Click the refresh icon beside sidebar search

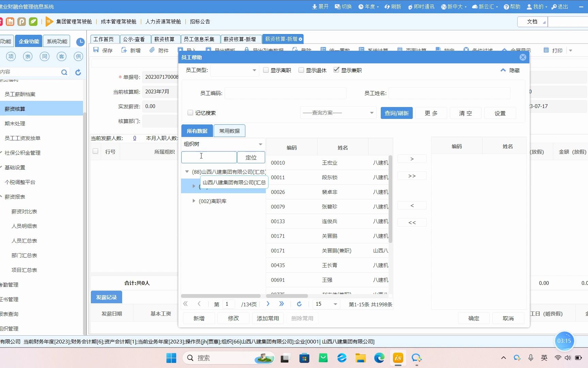click(x=78, y=72)
